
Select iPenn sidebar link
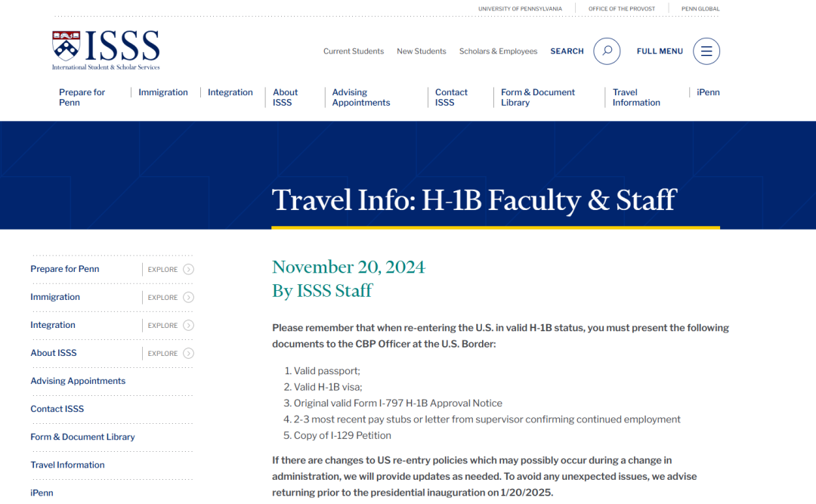(42, 493)
